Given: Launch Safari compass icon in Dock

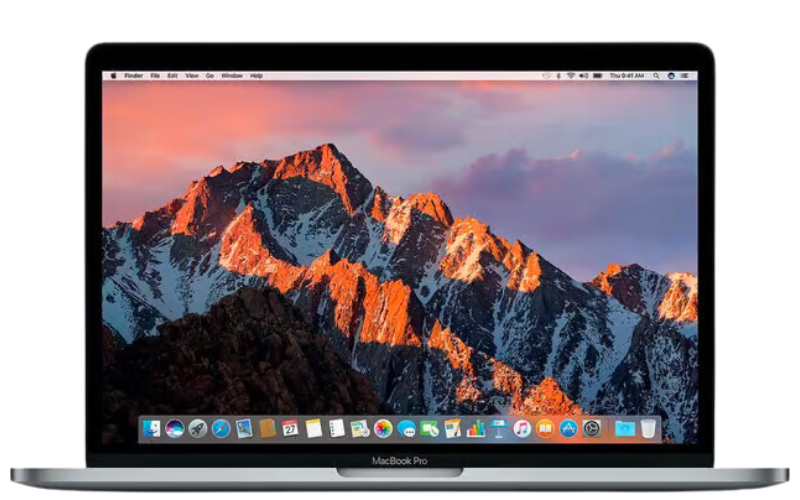Looking at the screenshot, I should [x=221, y=429].
